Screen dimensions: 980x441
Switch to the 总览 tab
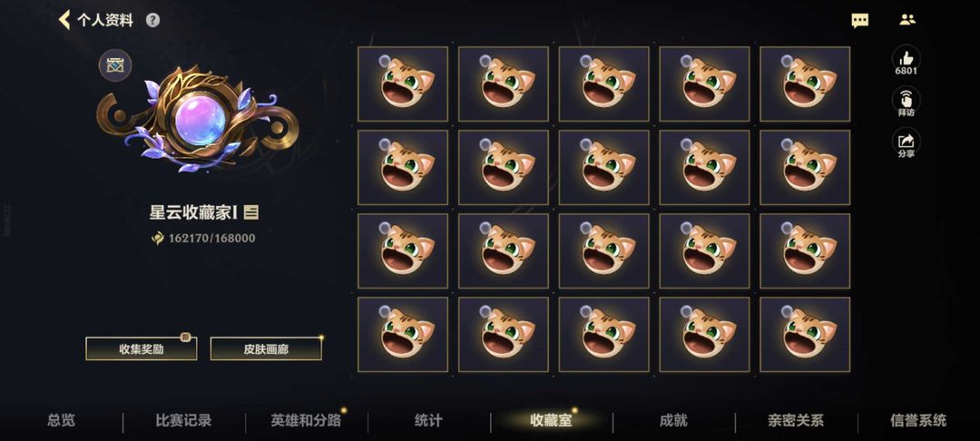coord(62,420)
